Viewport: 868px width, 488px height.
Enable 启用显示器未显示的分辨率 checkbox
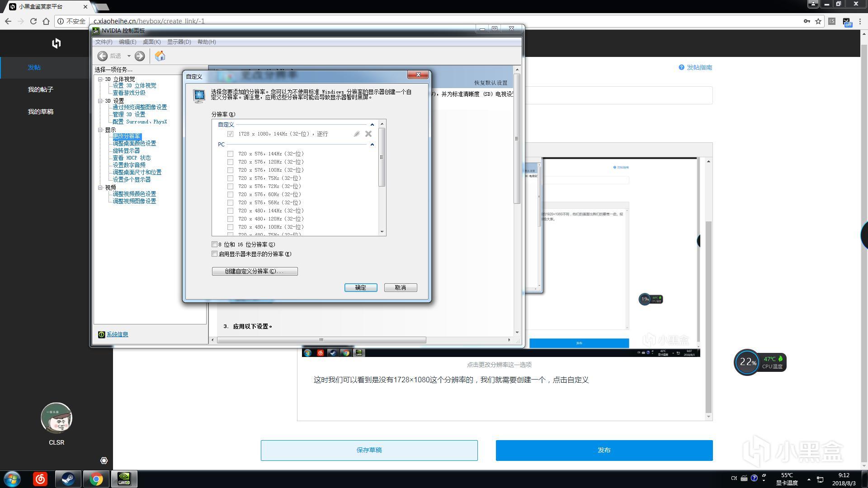coord(215,254)
